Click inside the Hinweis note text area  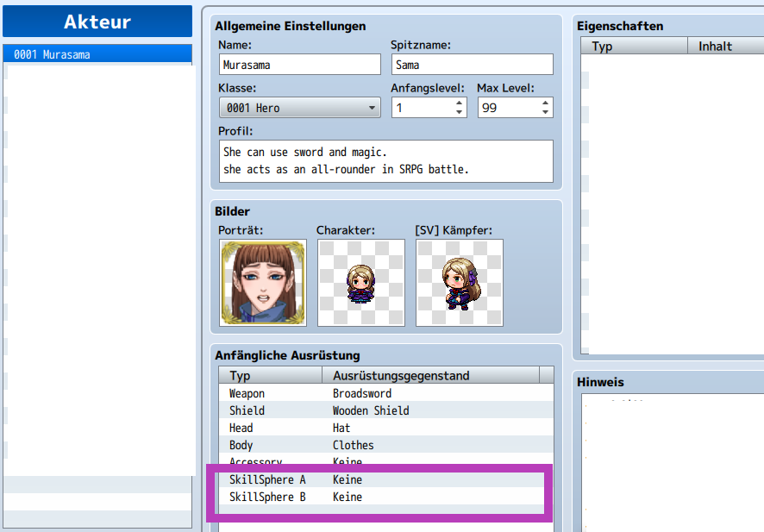pos(673,463)
